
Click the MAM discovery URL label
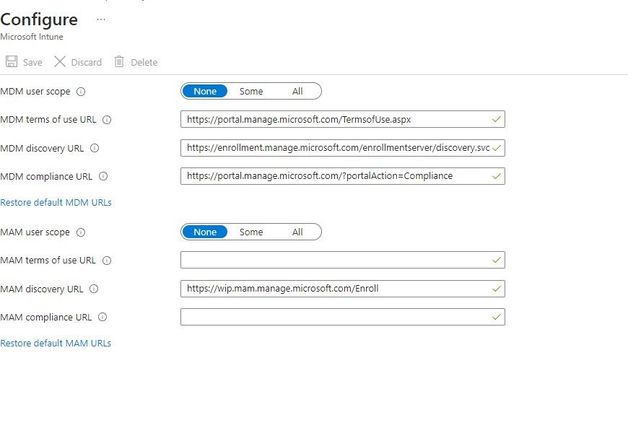pos(42,289)
